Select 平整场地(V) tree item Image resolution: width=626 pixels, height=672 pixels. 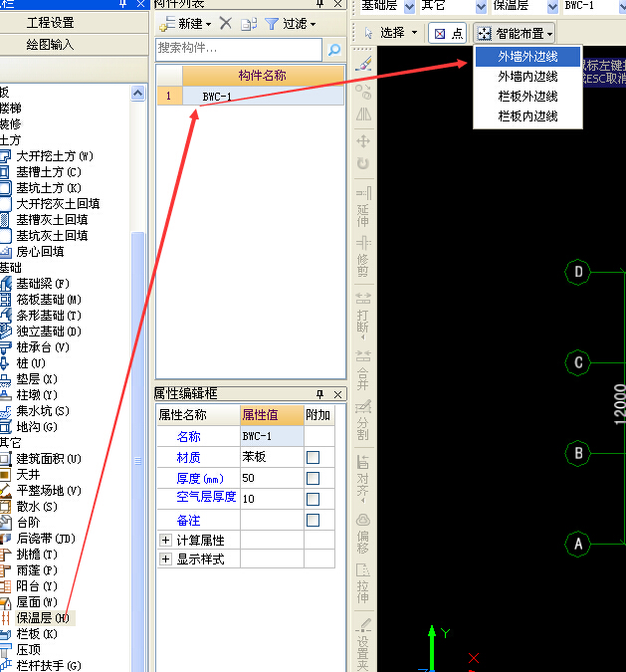(x=49, y=490)
